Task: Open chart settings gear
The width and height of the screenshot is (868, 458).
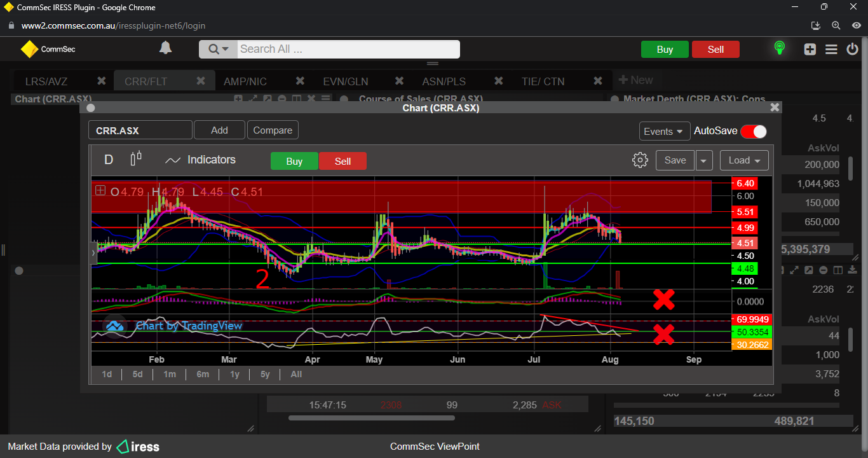Action: (x=640, y=160)
